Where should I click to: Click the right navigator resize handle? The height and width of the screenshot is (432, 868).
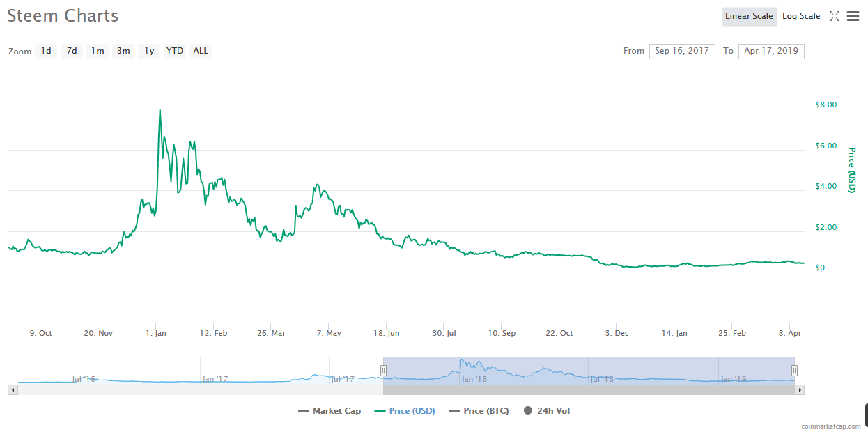click(794, 370)
